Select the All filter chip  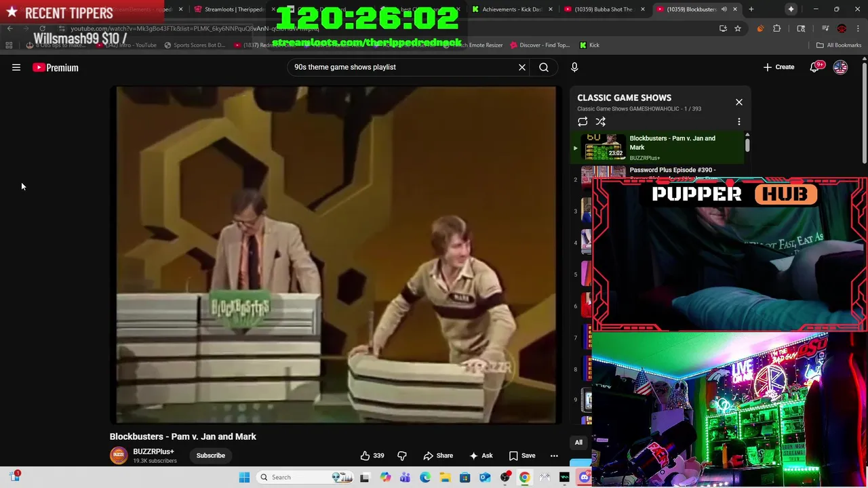[x=578, y=443]
